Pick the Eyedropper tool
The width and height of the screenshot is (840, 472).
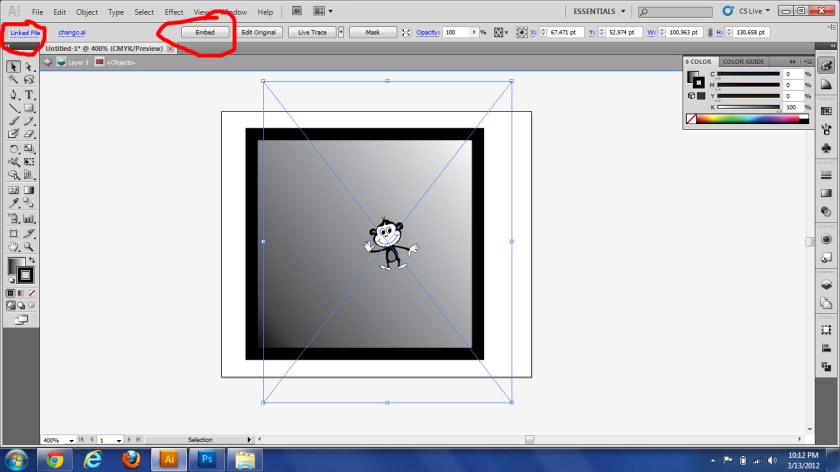13,203
